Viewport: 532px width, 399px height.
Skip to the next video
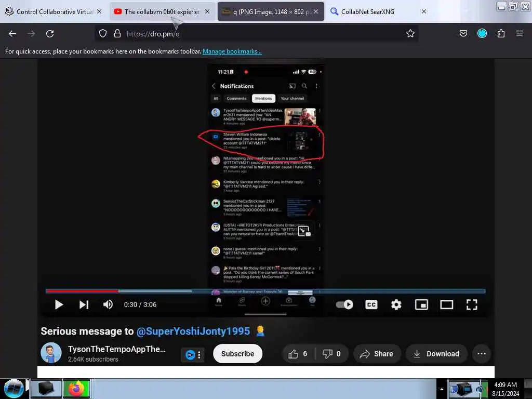coord(84,304)
